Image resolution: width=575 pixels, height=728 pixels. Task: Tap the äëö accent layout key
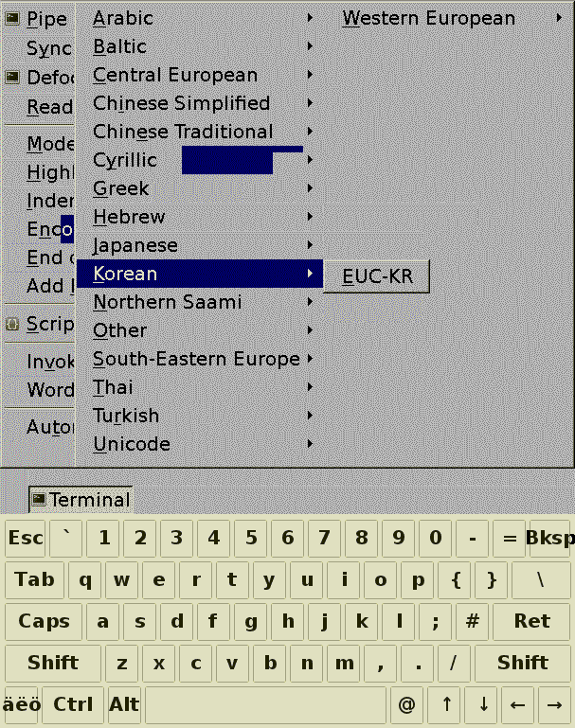21,704
